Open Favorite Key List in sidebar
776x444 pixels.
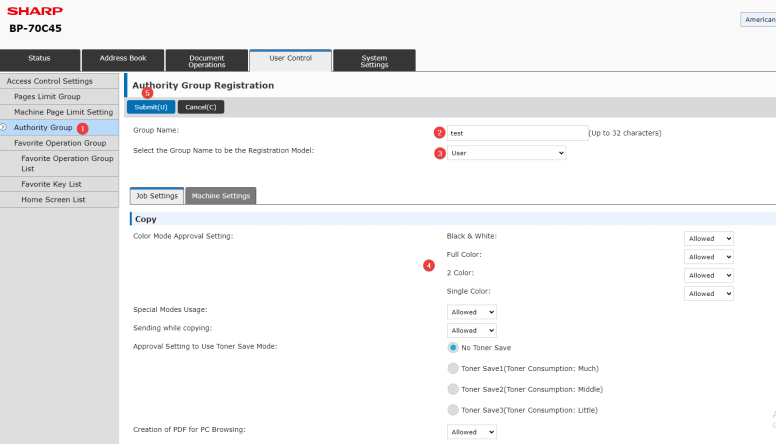click(x=51, y=184)
